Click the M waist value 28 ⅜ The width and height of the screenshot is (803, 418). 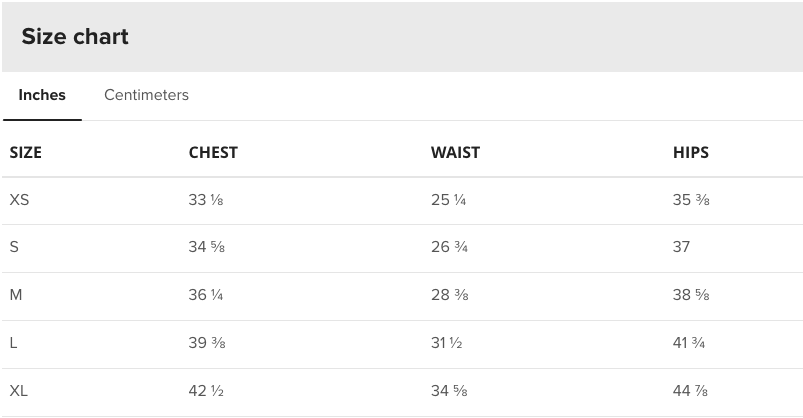(x=450, y=295)
